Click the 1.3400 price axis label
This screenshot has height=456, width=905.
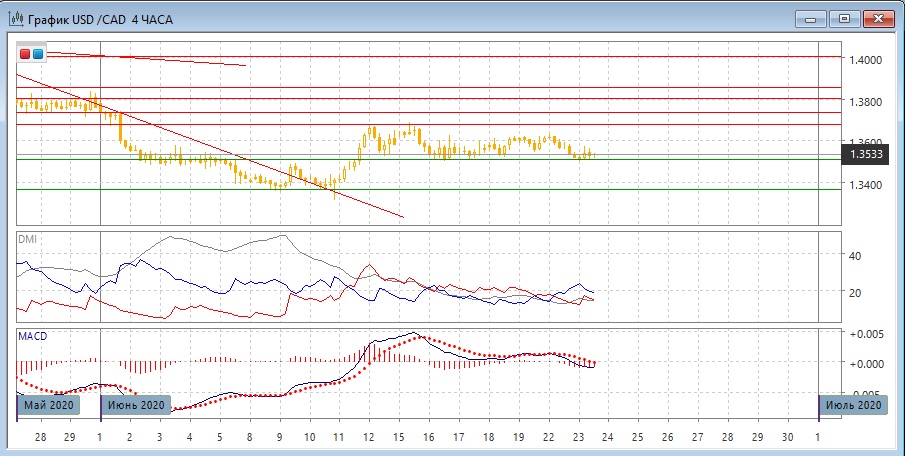tap(865, 185)
